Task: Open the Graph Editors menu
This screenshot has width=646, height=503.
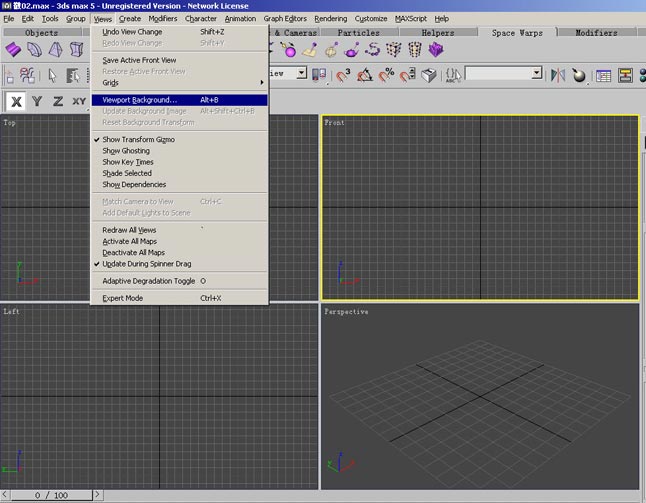Action: (x=285, y=19)
